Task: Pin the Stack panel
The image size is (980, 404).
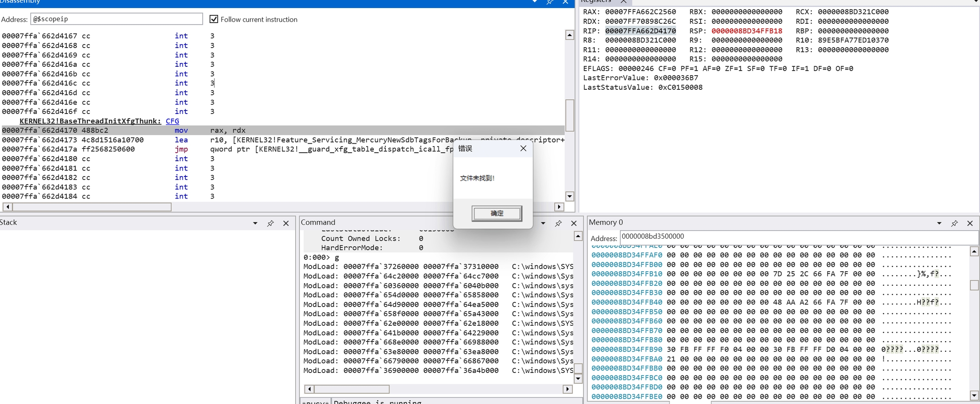Action: (x=270, y=223)
